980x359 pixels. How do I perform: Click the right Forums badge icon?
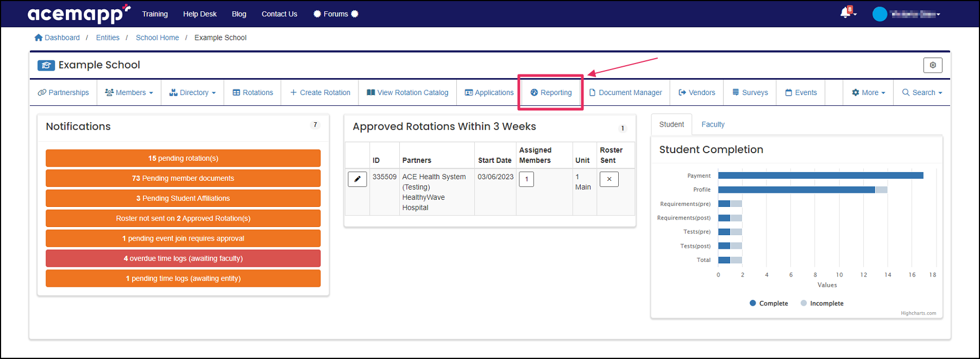(355, 14)
